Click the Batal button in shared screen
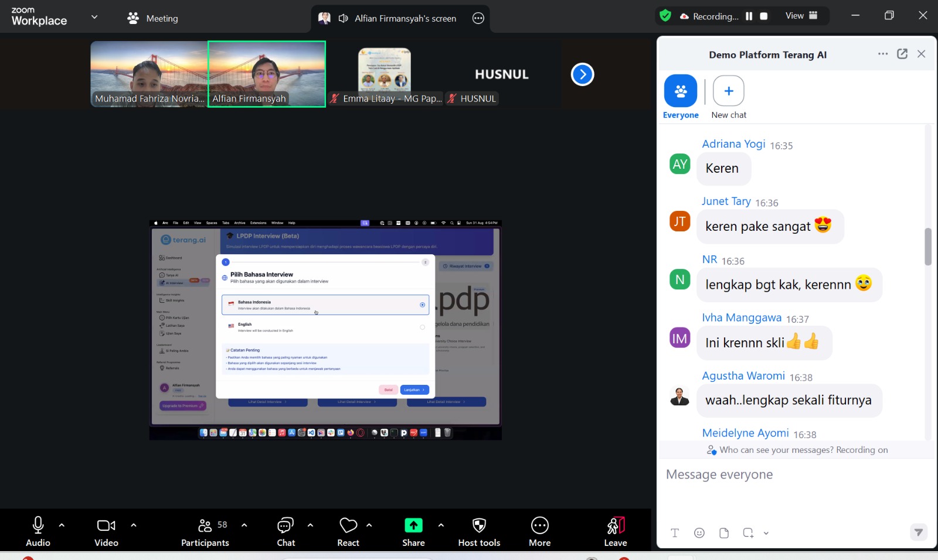 [x=388, y=390]
